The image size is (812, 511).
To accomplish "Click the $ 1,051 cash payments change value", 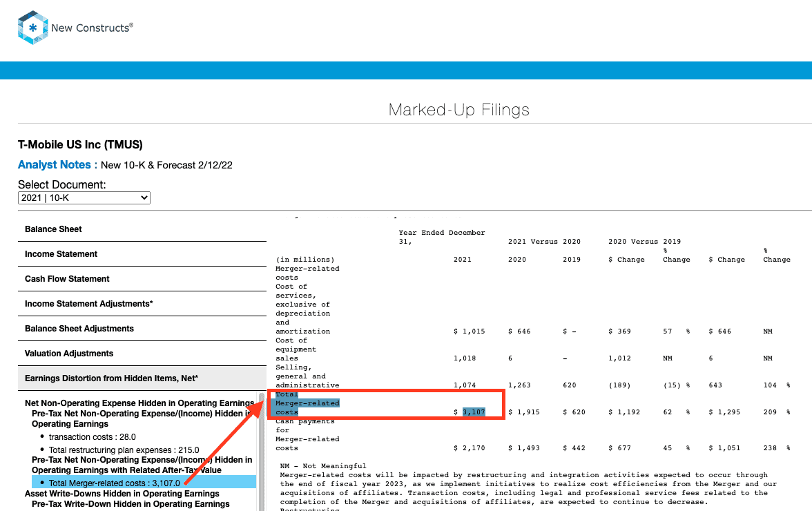I will pyautogui.click(x=724, y=448).
